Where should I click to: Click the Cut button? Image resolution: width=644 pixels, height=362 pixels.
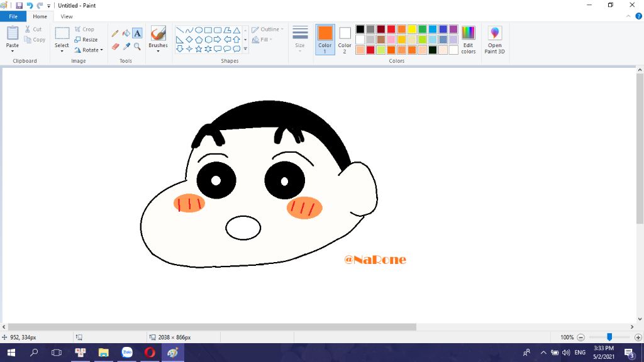pos(33,29)
